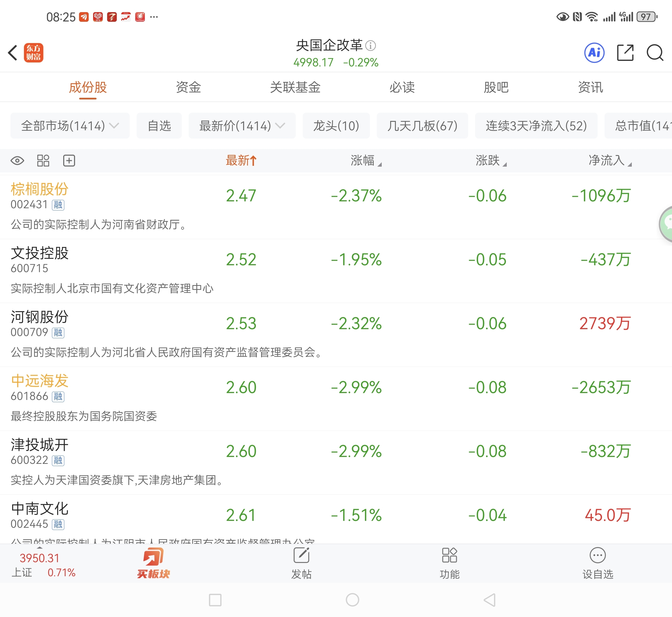Tap the back arrow icon

13,53
